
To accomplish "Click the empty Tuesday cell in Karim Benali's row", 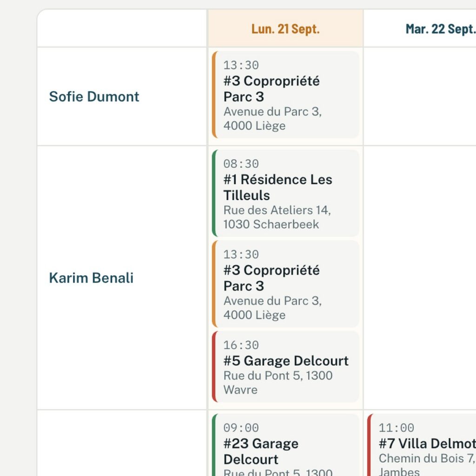I will pyautogui.click(x=420, y=278).
